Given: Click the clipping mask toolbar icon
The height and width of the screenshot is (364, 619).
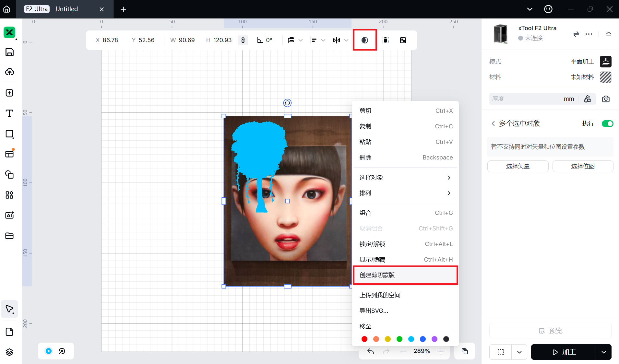Looking at the screenshot, I should tap(365, 40).
